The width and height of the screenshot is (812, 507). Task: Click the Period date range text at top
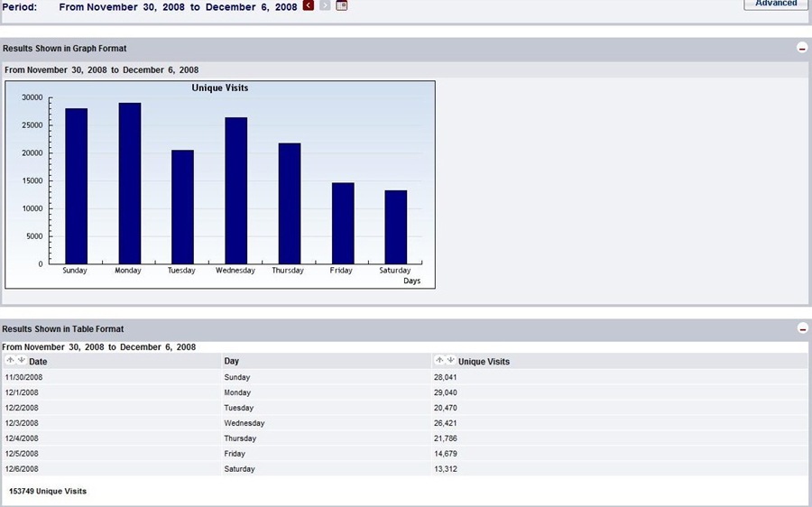pos(178,6)
